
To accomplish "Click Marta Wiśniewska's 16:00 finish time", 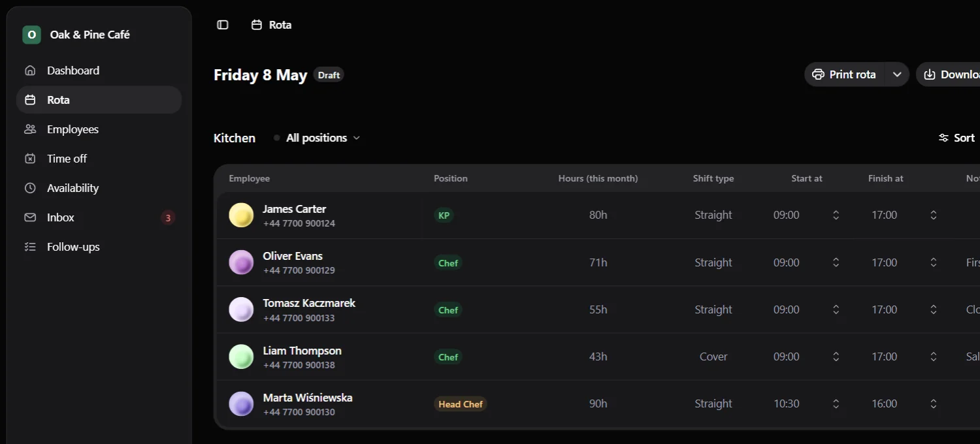I will (x=885, y=404).
